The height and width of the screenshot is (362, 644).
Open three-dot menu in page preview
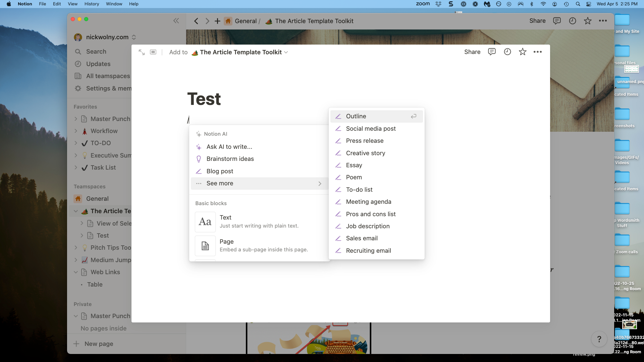(x=538, y=52)
